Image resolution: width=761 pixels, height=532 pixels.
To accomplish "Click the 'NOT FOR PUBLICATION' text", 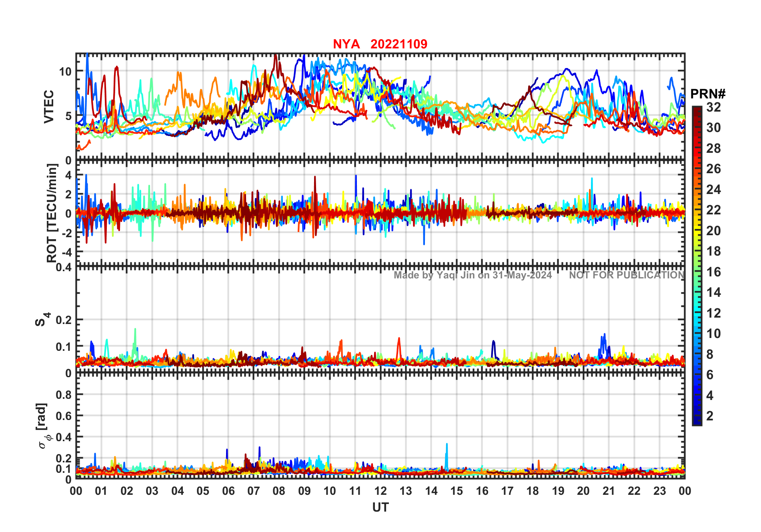I will pyautogui.click(x=627, y=275).
